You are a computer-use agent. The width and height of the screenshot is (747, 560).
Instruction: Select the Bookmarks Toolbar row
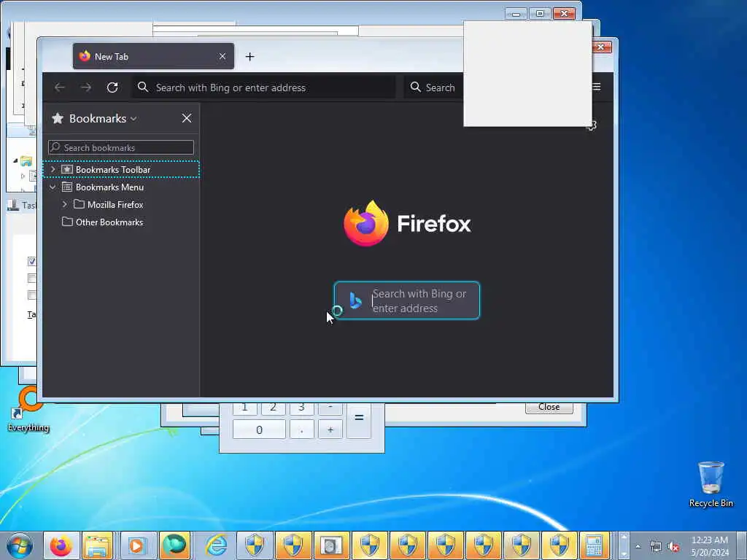click(121, 169)
